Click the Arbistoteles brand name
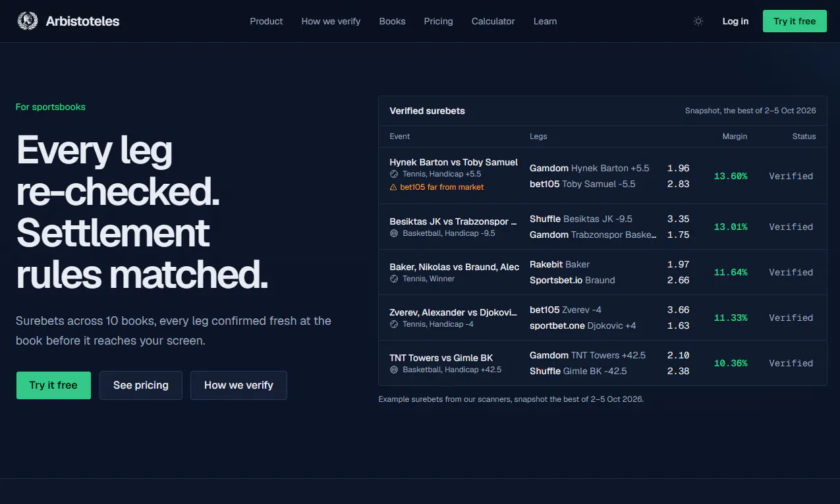Image resolution: width=840 pixels, height=504 pixels. [x=82, y=21]
